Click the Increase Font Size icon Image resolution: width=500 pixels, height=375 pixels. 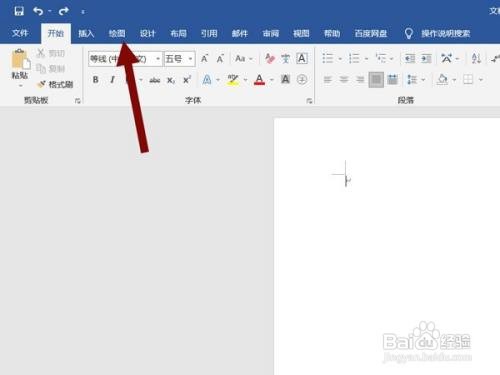coord(204,59)
